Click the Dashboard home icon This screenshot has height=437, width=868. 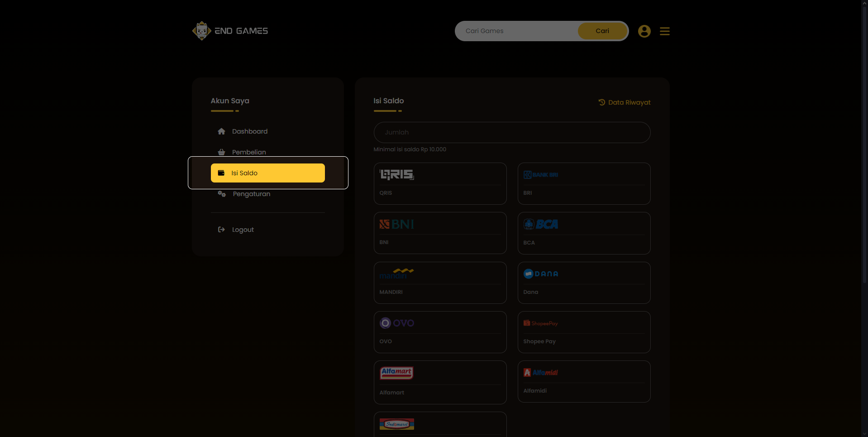point(221,131)
